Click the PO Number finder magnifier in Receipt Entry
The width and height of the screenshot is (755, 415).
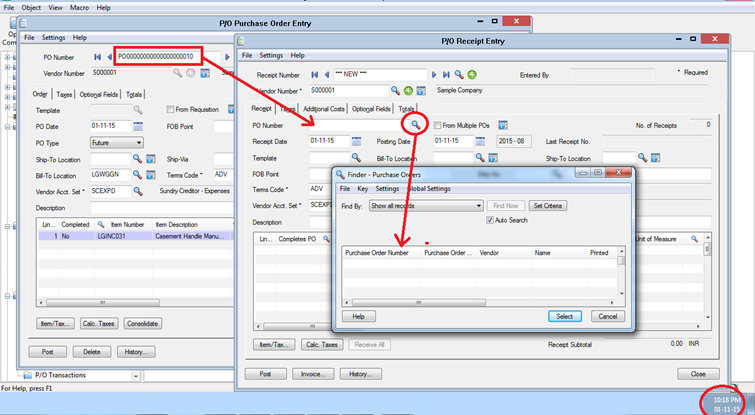click(415, 124)
